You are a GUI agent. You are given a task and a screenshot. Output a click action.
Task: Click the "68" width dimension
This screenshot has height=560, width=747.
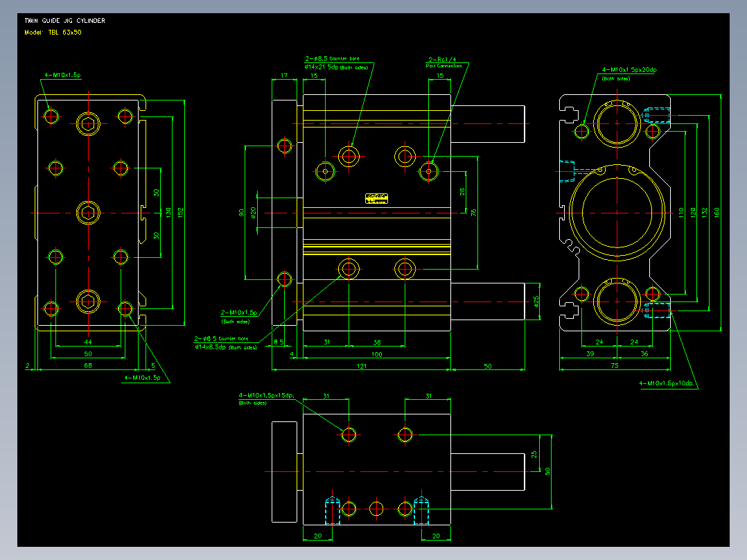tap(88, 365)
